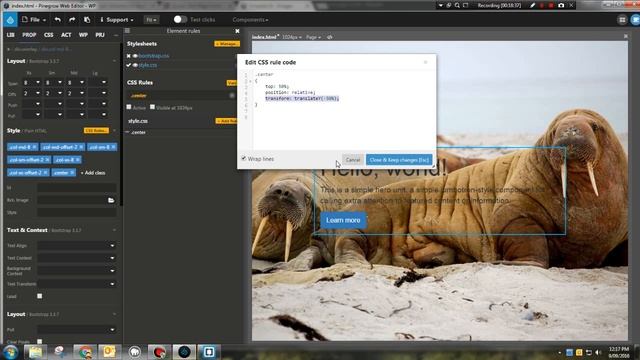Image resolution: width=640 pixels, height=360 pixels.
Task: Click the Style input field
Action: (x=77, y=213)
